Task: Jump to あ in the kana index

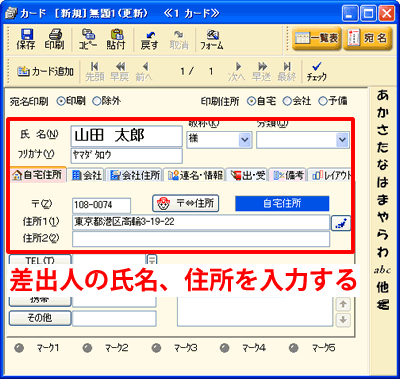Action: click(x=383, y=95)
